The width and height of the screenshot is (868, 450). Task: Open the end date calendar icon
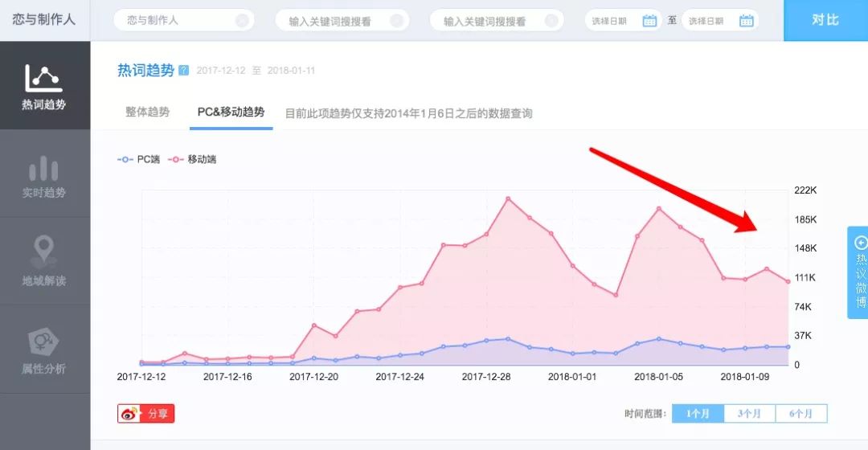tap(746, 21)
